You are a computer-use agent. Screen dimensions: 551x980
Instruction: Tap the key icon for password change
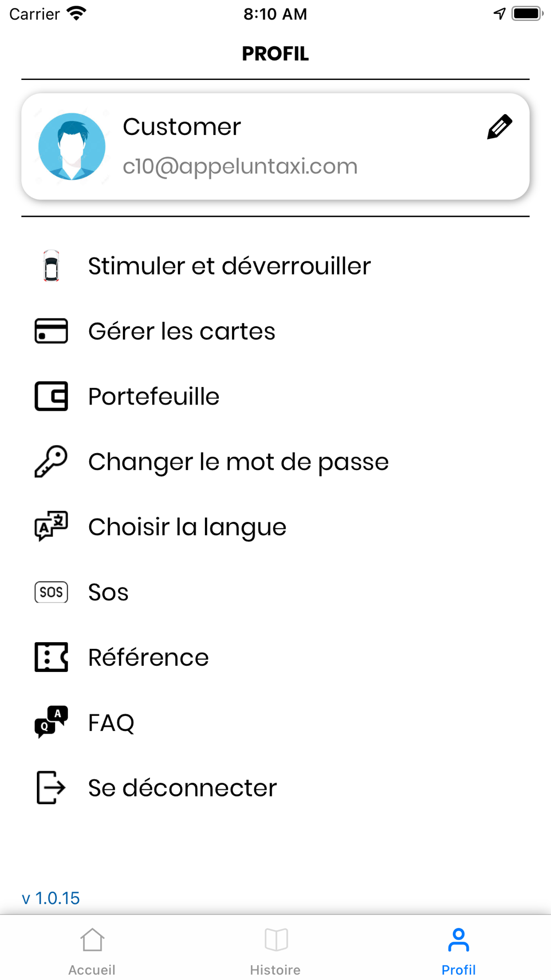click(51, 461)
